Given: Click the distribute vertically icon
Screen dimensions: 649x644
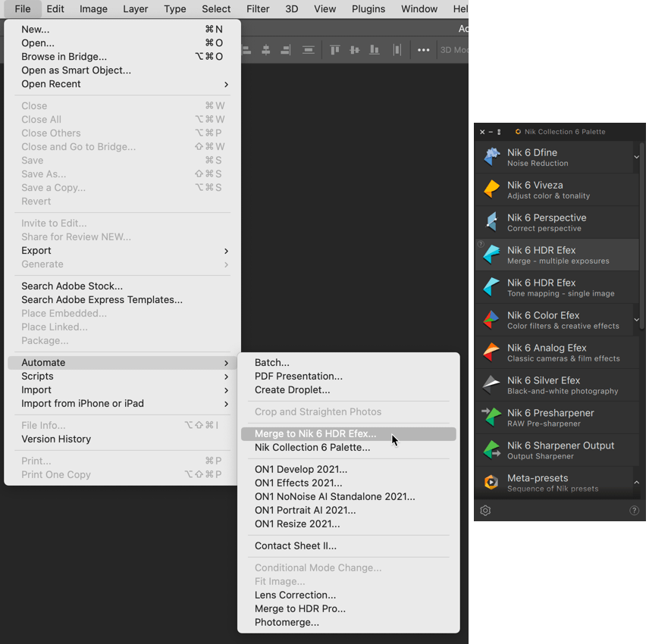Looking at the screenshot, I should coord(309,51).
